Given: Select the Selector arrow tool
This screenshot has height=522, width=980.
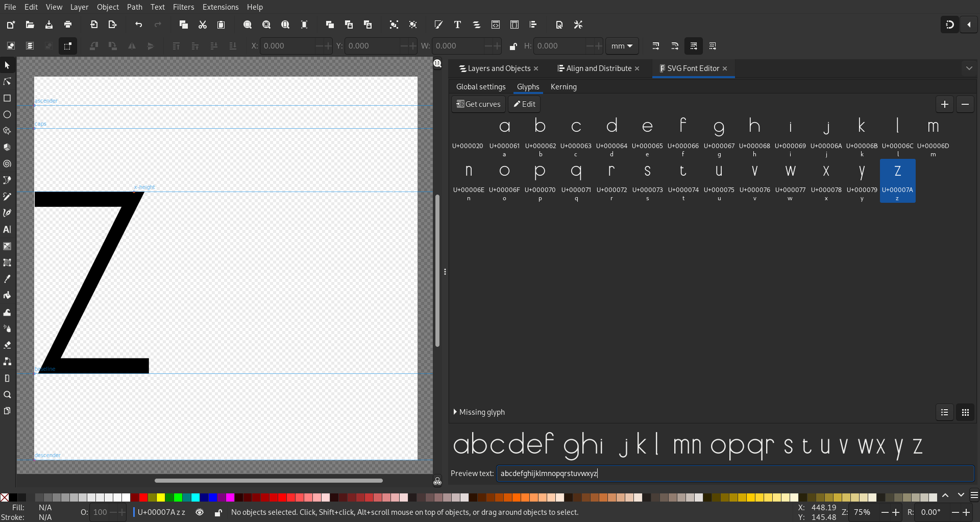Looking at the screenshot, I should 7,65.
